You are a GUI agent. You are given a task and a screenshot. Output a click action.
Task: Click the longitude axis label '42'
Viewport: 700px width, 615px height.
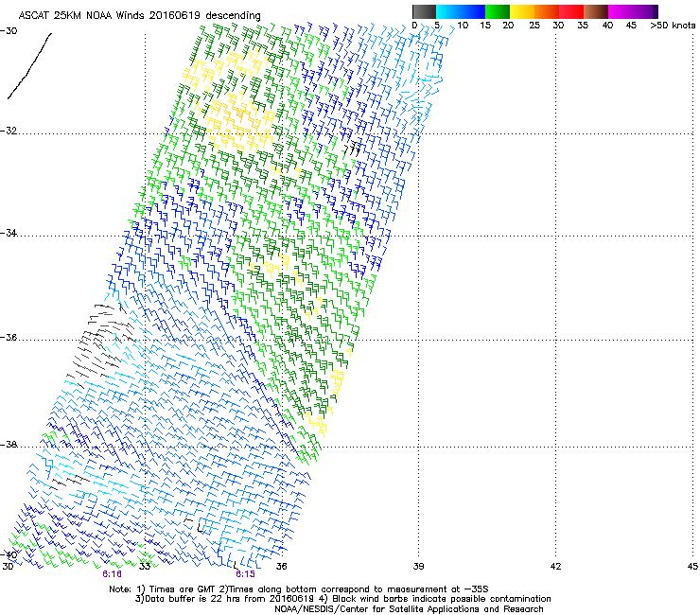click(x=555, y=567)
